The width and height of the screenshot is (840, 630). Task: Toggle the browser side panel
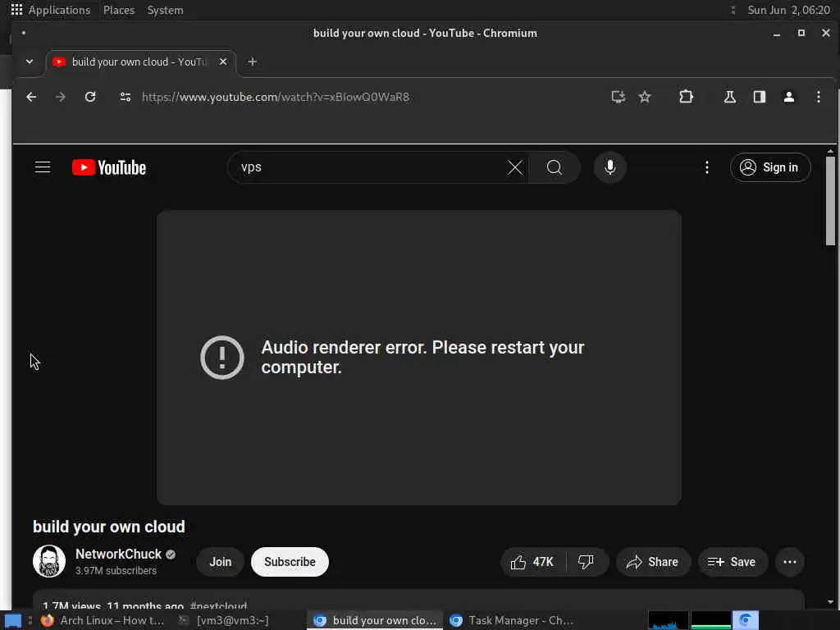759,97
